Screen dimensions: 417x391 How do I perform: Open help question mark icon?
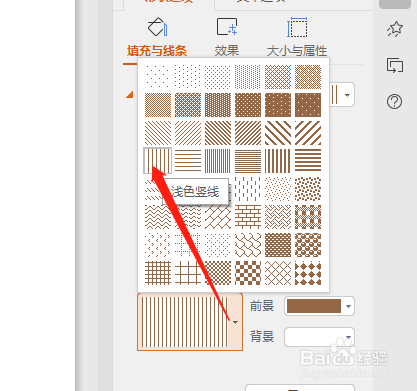[x=394, y=101]
